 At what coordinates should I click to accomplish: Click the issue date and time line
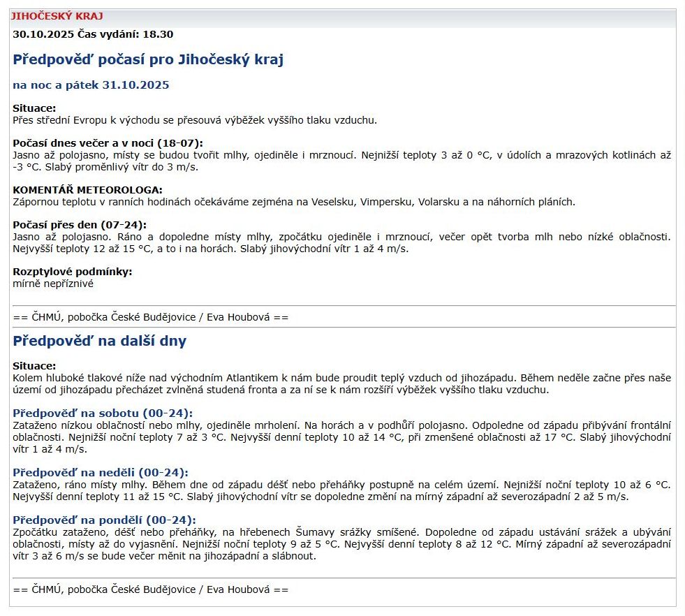93,34
